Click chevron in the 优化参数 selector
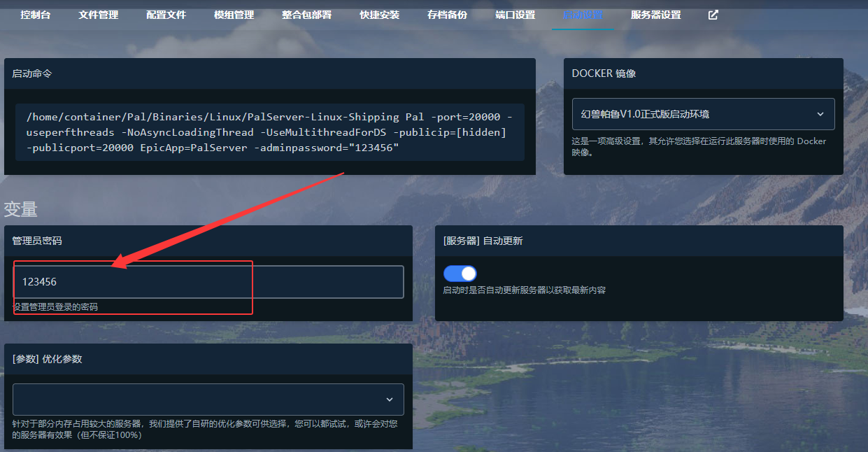Screen dimensions: 868x452 pyautogui.click(x=390, y=400)
